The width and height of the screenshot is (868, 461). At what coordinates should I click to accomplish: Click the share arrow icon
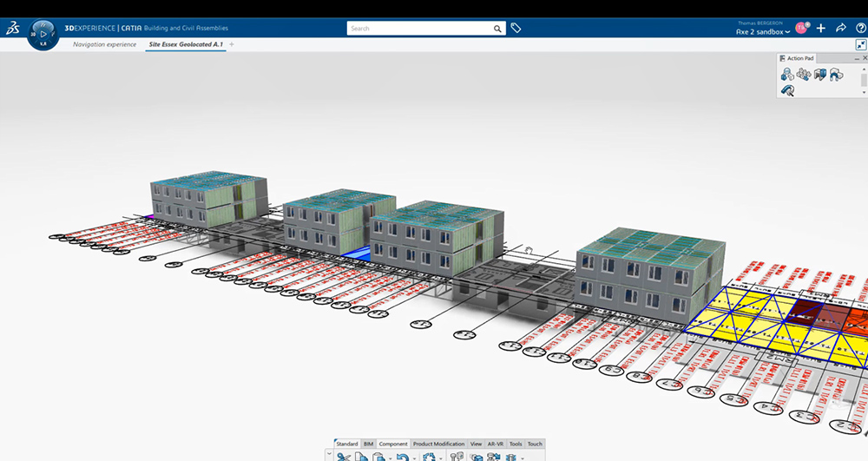point(841,28)
